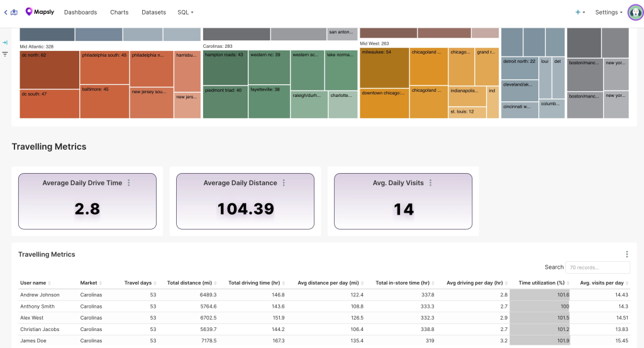
Task: Expand the left sidebar panel arrow icon
Action: [x=5, y=43]
